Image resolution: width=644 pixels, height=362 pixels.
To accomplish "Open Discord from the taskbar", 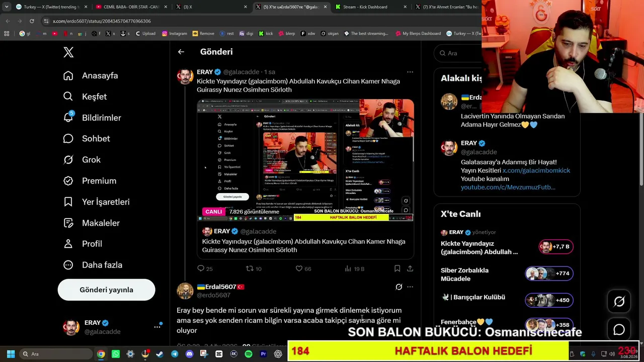I will [x=189, y=354].
